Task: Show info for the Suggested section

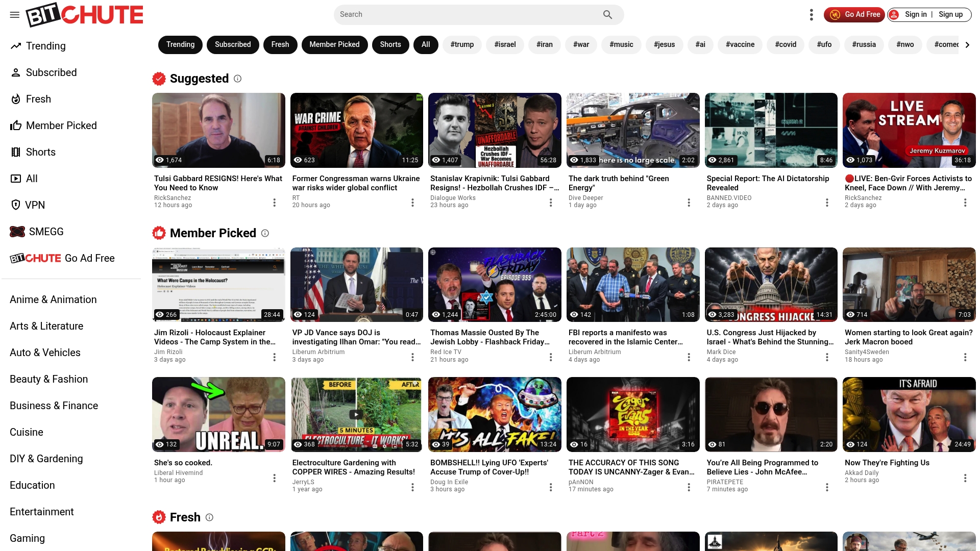Action: click(x=238, y=79)
